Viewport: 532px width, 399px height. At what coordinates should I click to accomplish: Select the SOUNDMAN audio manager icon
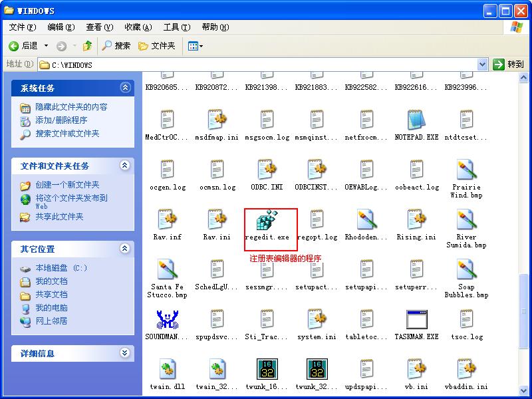(x=168, y=320)
